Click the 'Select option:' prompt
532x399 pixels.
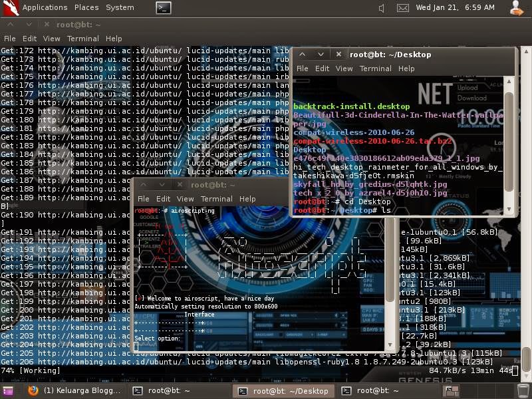click(158, 338)
